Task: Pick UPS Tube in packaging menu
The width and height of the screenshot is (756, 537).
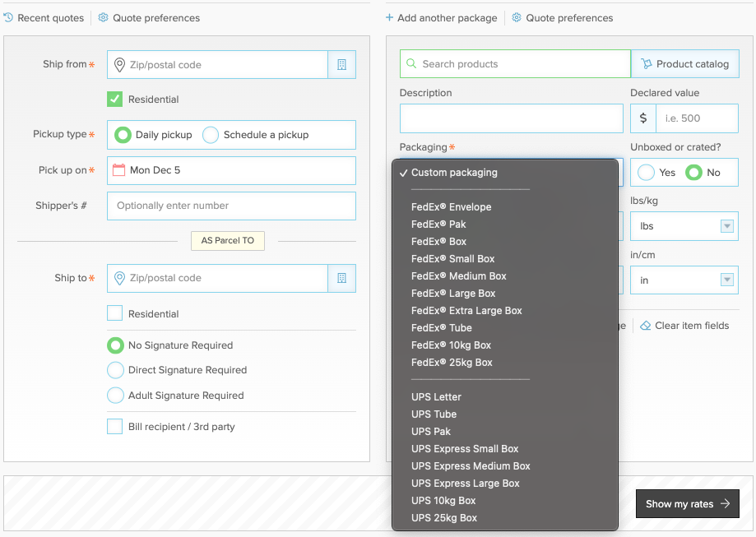Action: [434, 414]
